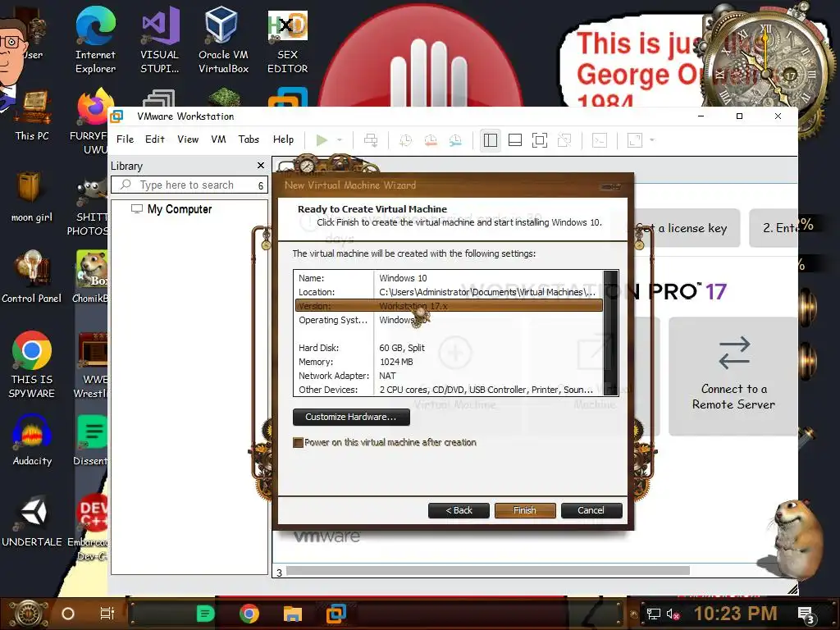Select the Hard Disk 60 GB row
Viewport: 840px width, 630px height.
pyautogui.click(x=449, y=348)
